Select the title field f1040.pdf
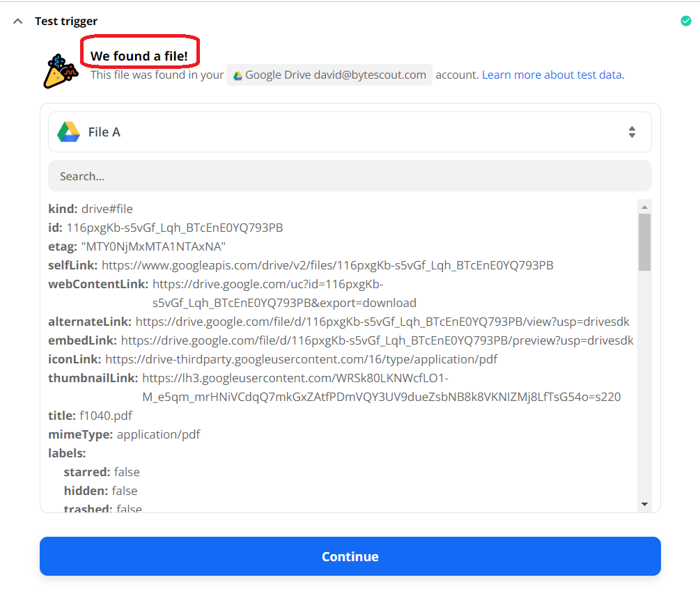Screen dimensions: 700x598 click(x=105, y=416)
